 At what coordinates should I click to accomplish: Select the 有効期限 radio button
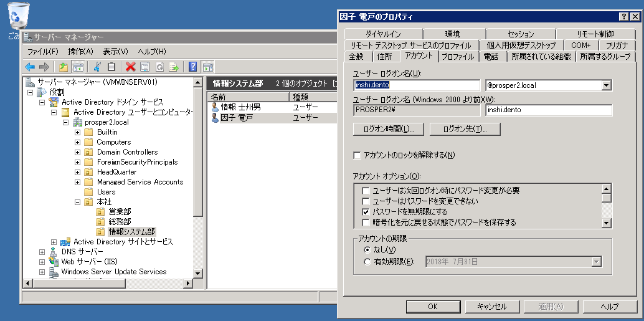(x=367, y=262)
